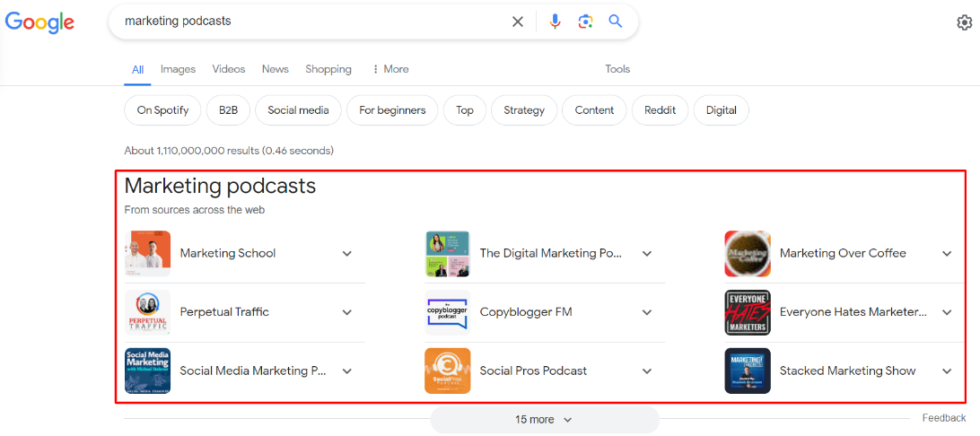
Task: Expand the Everyone Hates Marketers chevron
Action: (x=948, y=312)
